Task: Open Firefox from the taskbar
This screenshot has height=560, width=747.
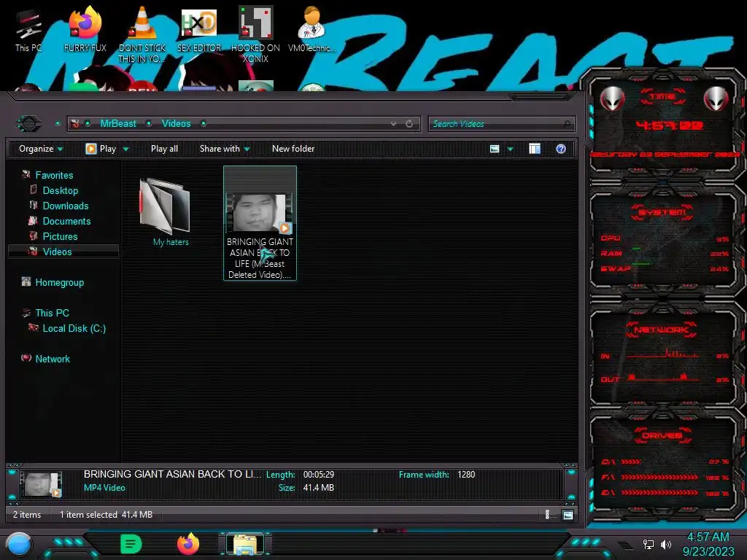Action: click(x=188, y=544)
